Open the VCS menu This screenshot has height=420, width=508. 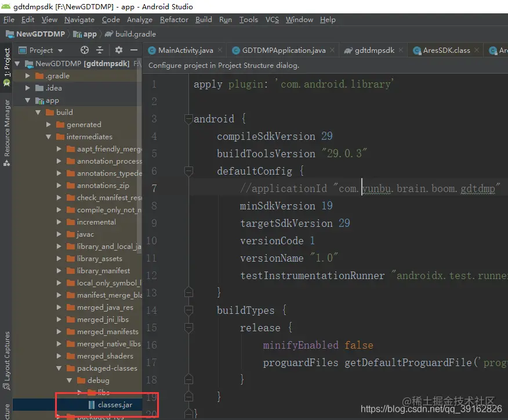(x=272, y=20)
